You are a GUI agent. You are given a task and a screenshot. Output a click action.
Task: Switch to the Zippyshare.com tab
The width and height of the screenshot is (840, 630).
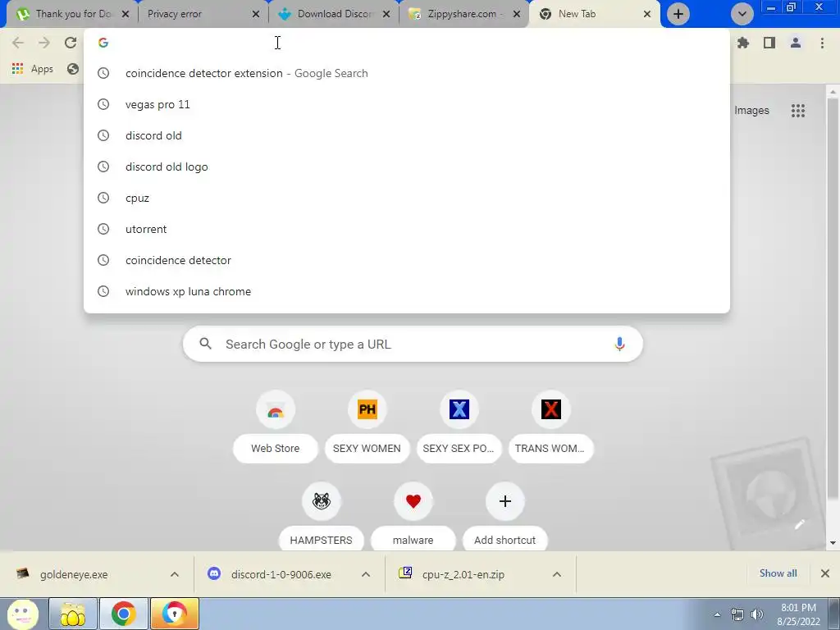[x=463, y=14]
